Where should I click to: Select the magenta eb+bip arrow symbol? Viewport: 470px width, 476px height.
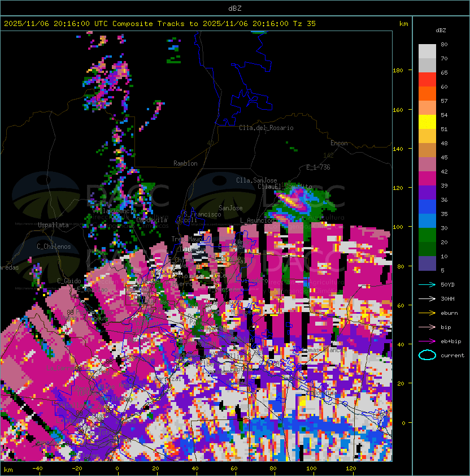click(x=427, y=341)
